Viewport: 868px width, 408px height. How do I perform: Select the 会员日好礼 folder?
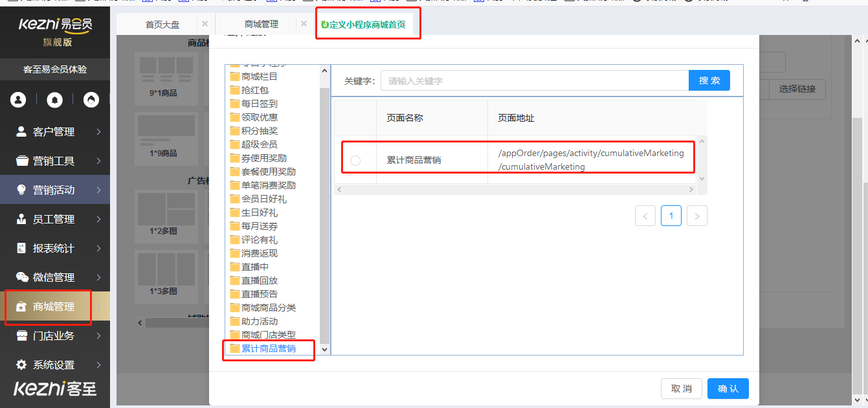(x=258, y=199)
